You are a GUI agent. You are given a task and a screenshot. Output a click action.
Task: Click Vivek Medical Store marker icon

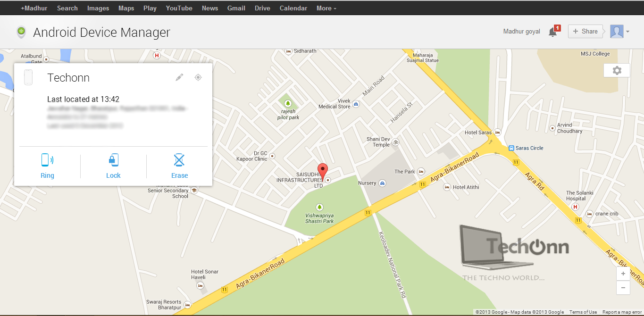point(356,104)
